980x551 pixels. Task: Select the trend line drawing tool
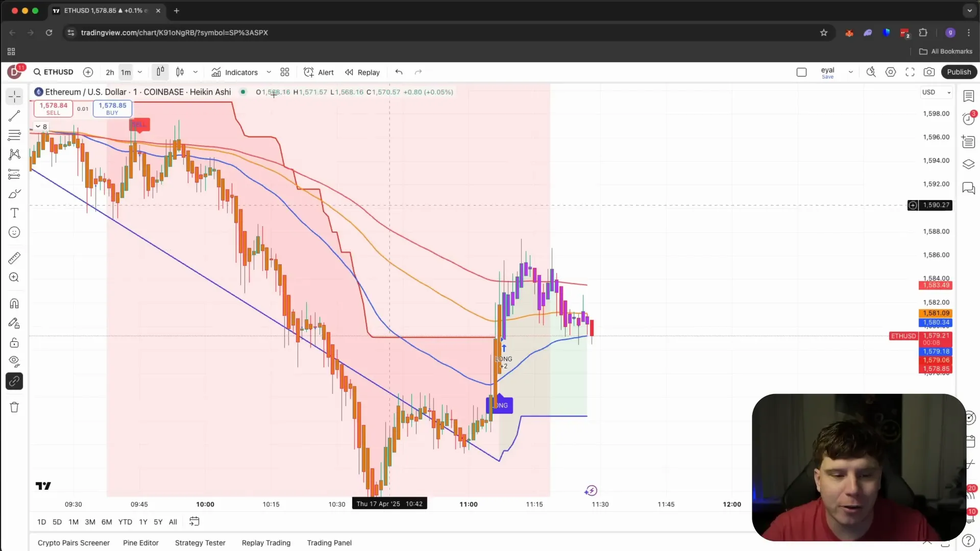14,116
